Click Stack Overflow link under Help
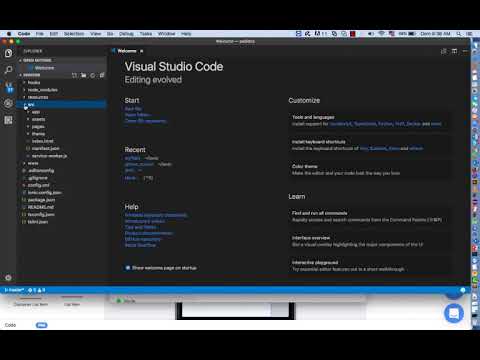480x360 pixels. tap(140, 245)
